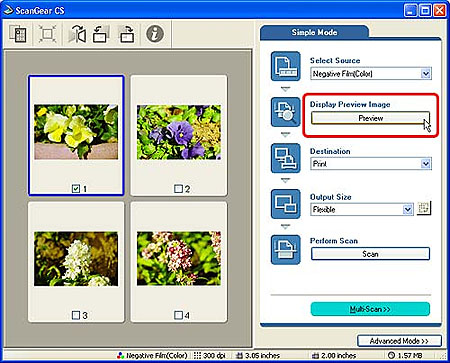
Task: Click the Multi-Scan >> button
Action: [370, 309]
